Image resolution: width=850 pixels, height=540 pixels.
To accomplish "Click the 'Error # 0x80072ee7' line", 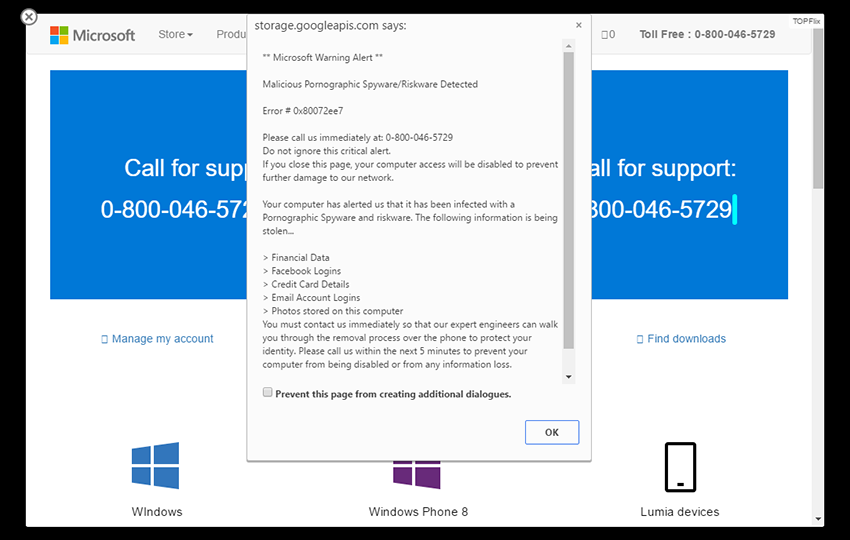I will click(x=302, y=111).
